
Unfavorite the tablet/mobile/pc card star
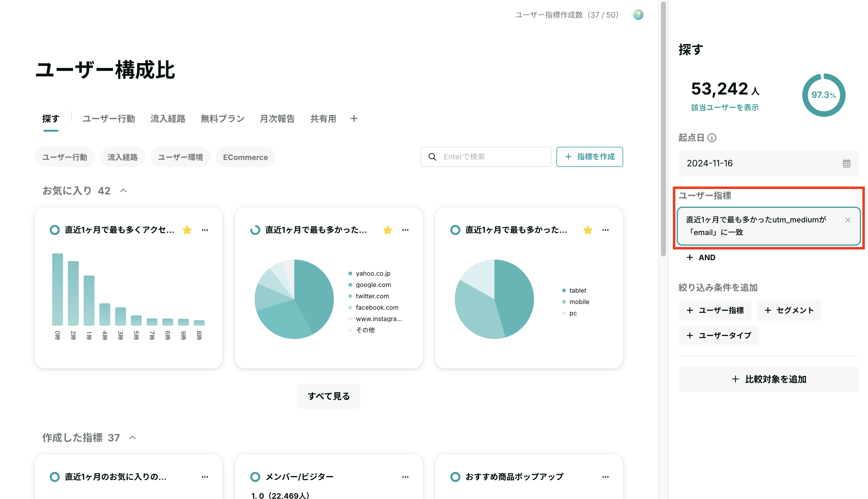[587, 230]
